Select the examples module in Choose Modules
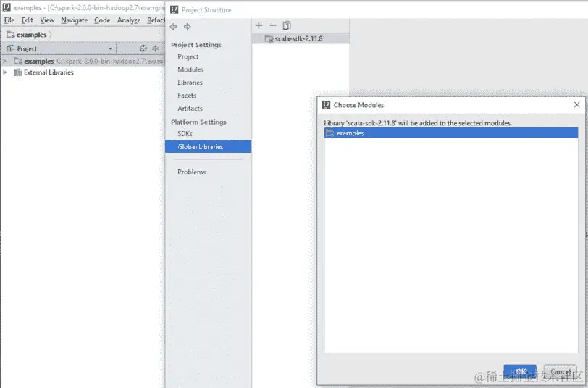This screenshot has height=388, width=588. click(451, 133)
